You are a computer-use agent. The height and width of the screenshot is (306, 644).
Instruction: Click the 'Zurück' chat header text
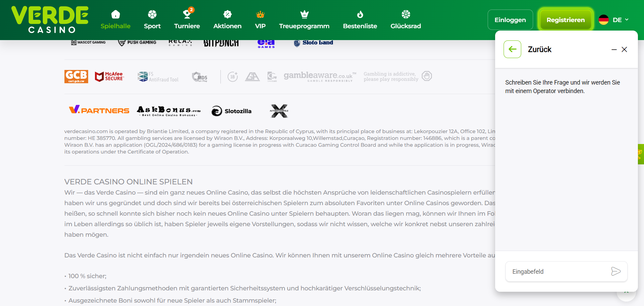tap(540, 50)
